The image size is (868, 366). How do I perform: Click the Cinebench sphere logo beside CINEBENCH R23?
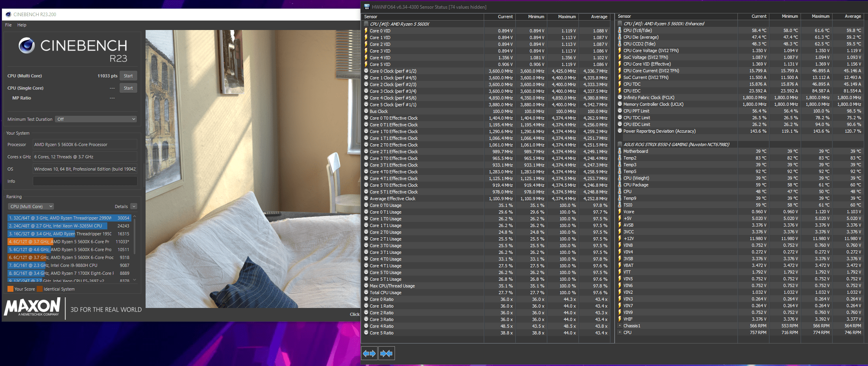click(27, 46)
